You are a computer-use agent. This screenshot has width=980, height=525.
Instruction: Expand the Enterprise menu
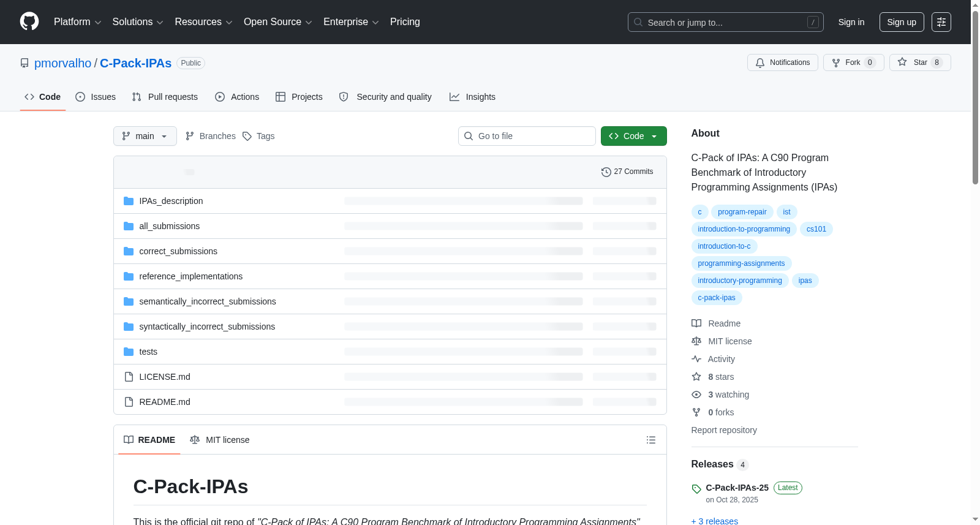tap(351, 22)
